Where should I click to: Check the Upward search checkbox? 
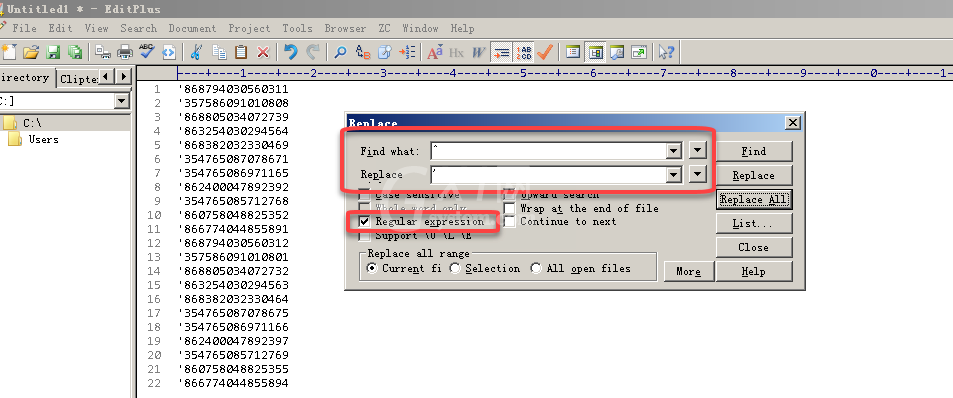[x=509, y=194]
